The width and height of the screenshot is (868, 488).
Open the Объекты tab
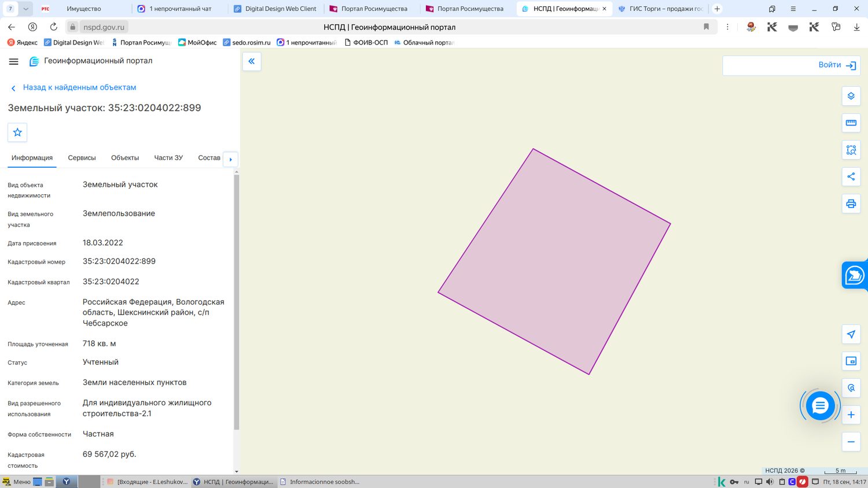(x=125, y=158)
